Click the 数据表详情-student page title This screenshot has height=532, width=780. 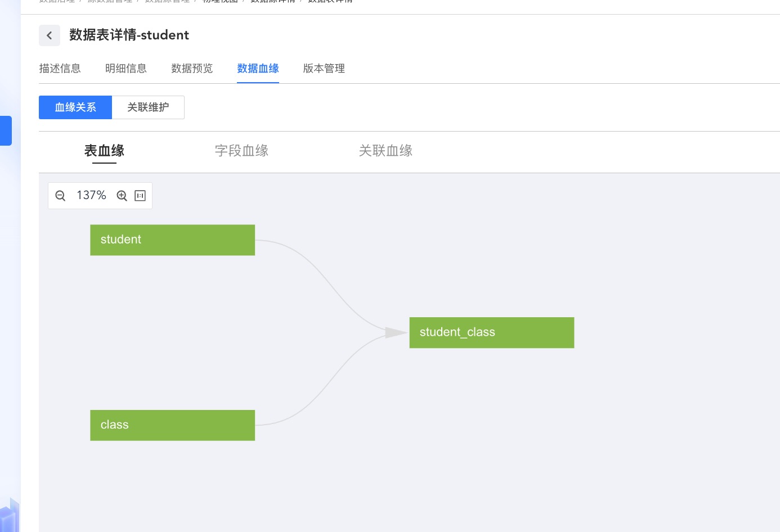click(129, 35)
